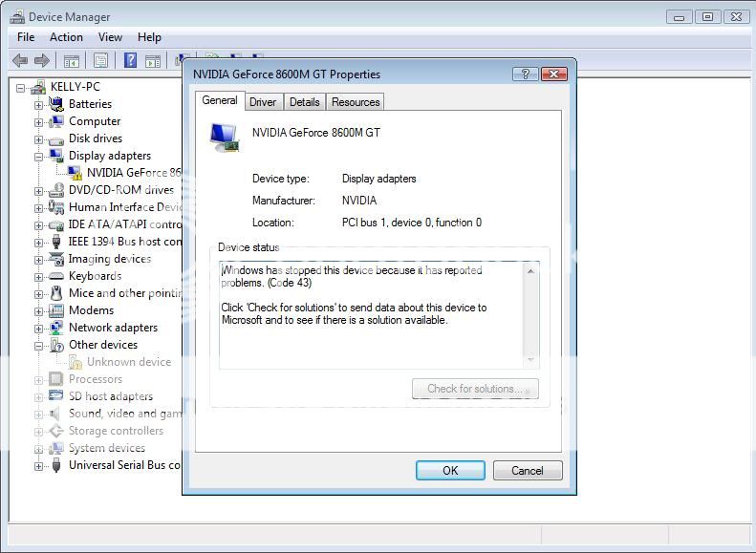Select the Keyboards category icon

(55, 276)
